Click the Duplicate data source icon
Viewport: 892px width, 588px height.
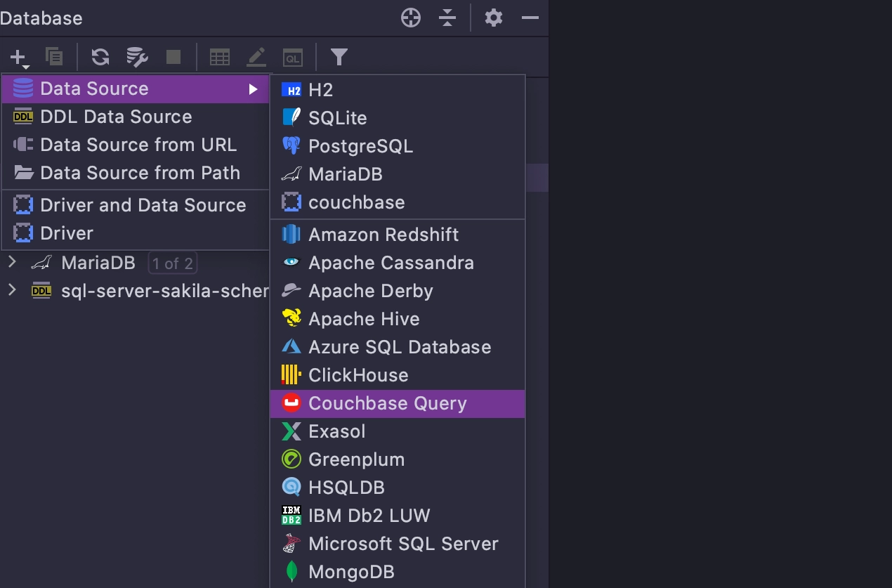(54, 57)
